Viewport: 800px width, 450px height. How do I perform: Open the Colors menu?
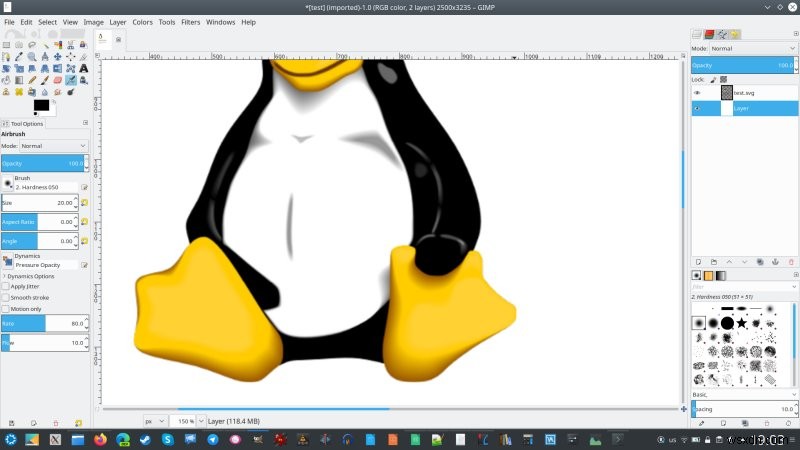143,21
